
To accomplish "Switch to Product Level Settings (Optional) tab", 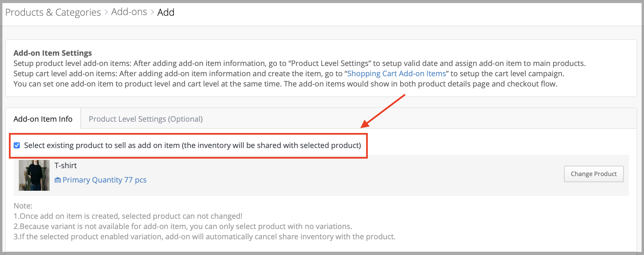I will point(146,119).
